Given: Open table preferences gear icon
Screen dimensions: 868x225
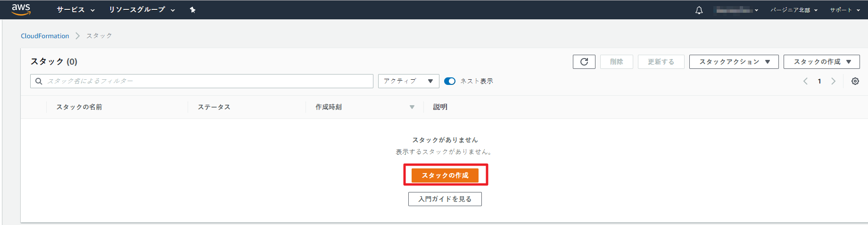Looking at the screenshot, I should 855,81.
